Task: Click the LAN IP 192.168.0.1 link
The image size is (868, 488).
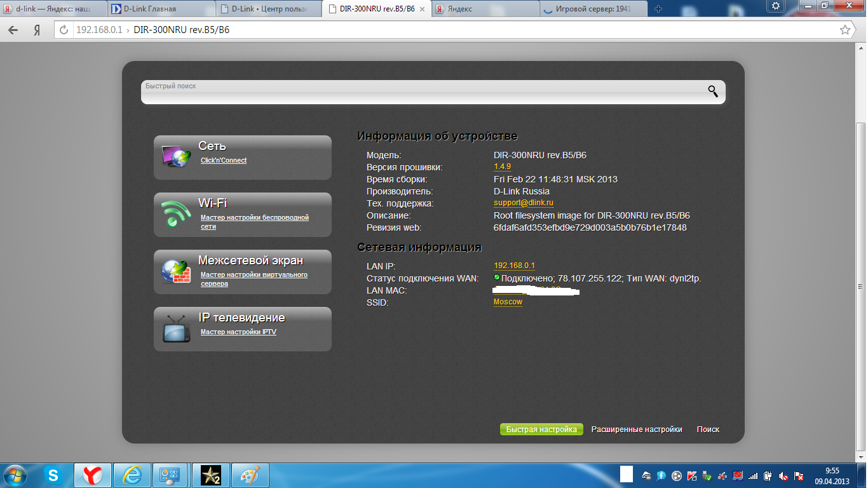Action: coord(515,266)
